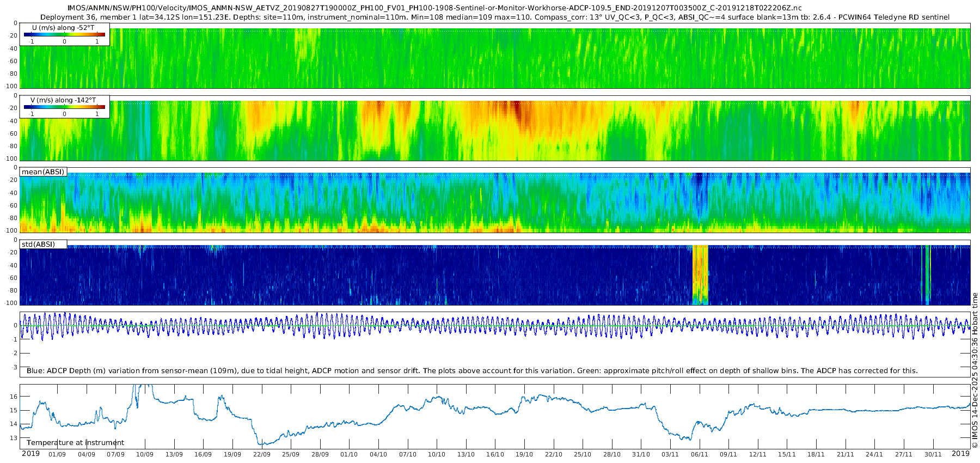The image size is (980, 463).
Task: Click the 'Temperature at instrument' label
Action: (75, 443)
